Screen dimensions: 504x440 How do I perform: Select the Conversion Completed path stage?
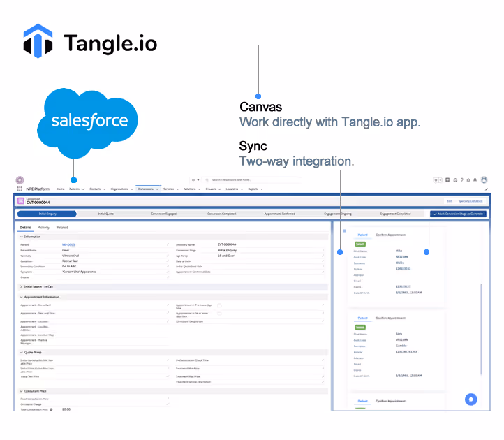point(221,214)
